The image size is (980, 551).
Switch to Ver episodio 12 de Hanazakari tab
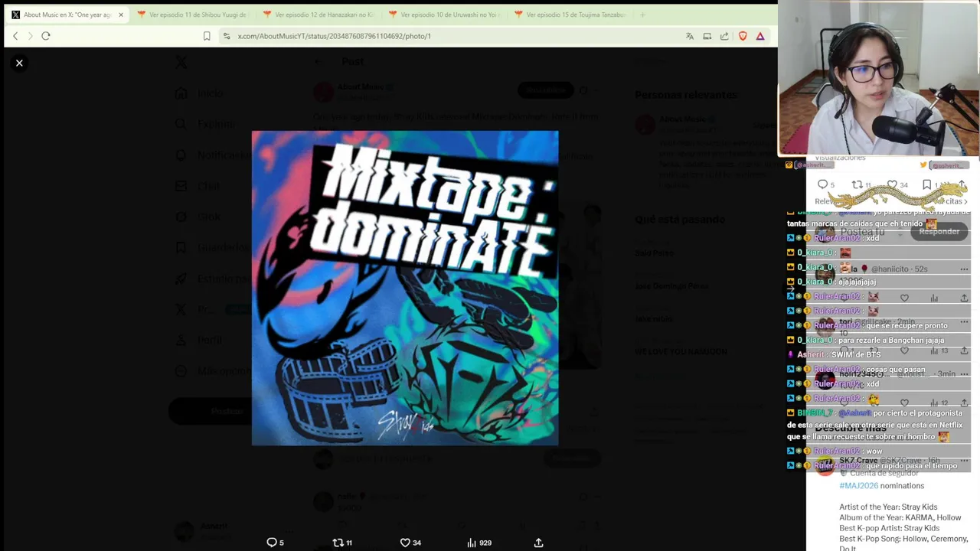pyautogui.click(x=318, y=15)
